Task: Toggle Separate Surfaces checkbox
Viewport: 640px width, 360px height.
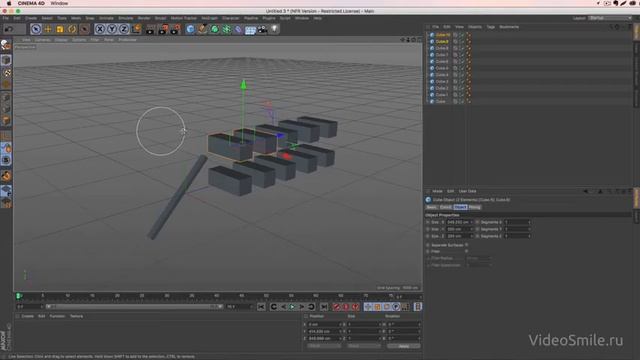Action: click(x=467, y=245)
